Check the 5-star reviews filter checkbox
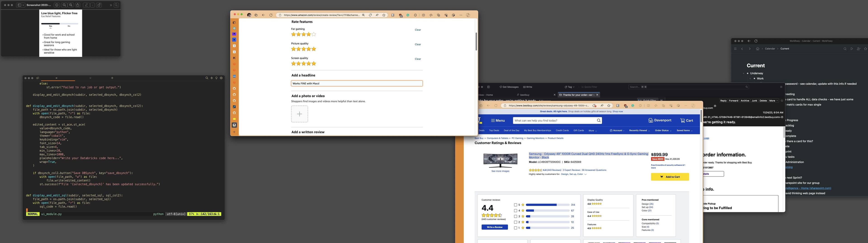Screen dimensions: 868x243 pos(515,205)
